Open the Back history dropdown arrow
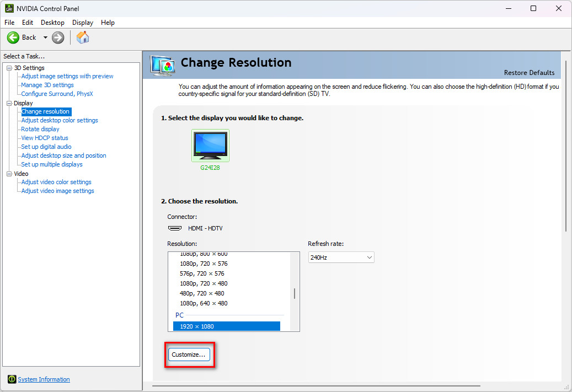This screenshot has height=392, width=572. pyautogui.click(x=45, y=37)
